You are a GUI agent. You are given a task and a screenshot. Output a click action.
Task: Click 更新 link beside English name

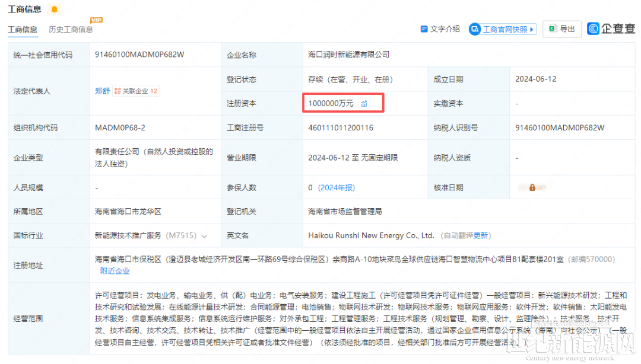coord(481,235)
